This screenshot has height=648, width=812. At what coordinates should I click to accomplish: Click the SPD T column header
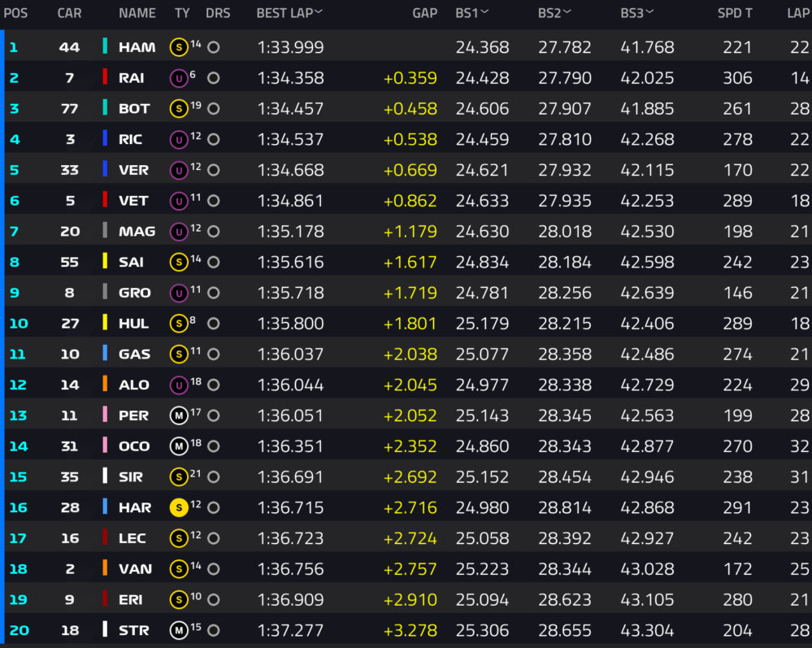pyautogui.click(x=735, y=14)
